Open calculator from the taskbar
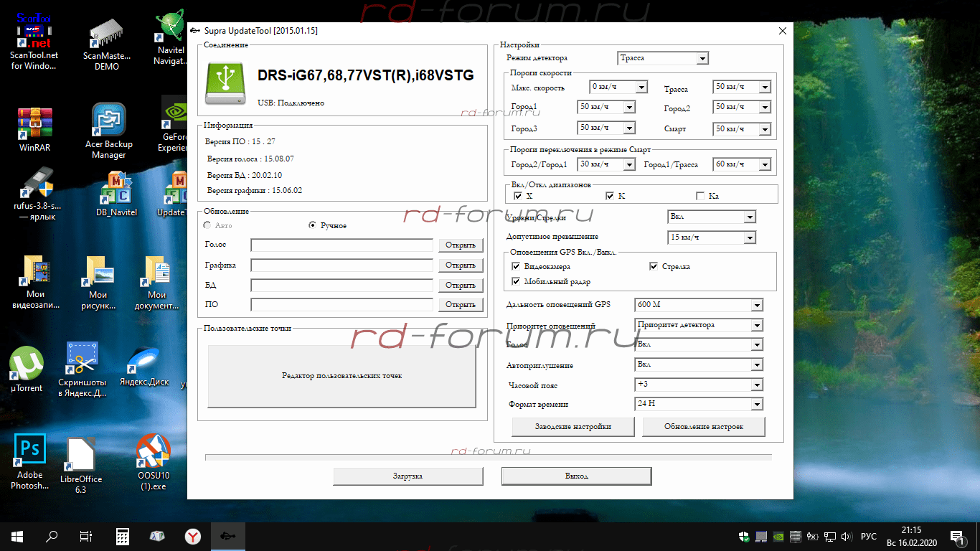The width and height of the screenshot is (980, 551). pos(123,536)
